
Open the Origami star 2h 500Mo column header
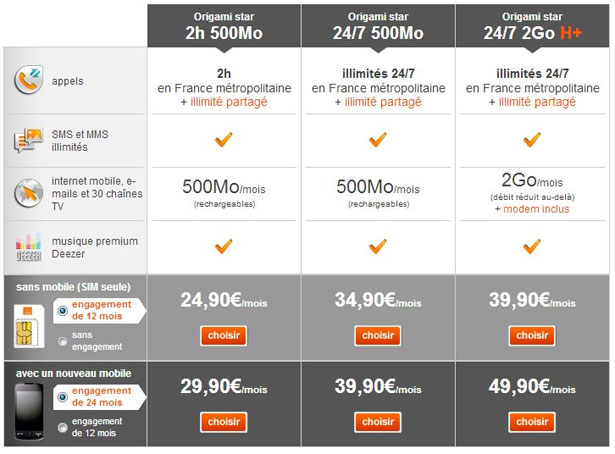[224, 23]
